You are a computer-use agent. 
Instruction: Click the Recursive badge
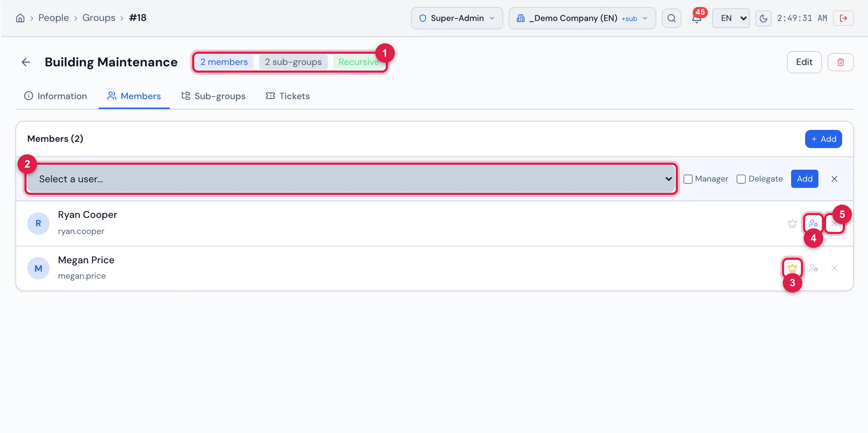pos(359,62)
